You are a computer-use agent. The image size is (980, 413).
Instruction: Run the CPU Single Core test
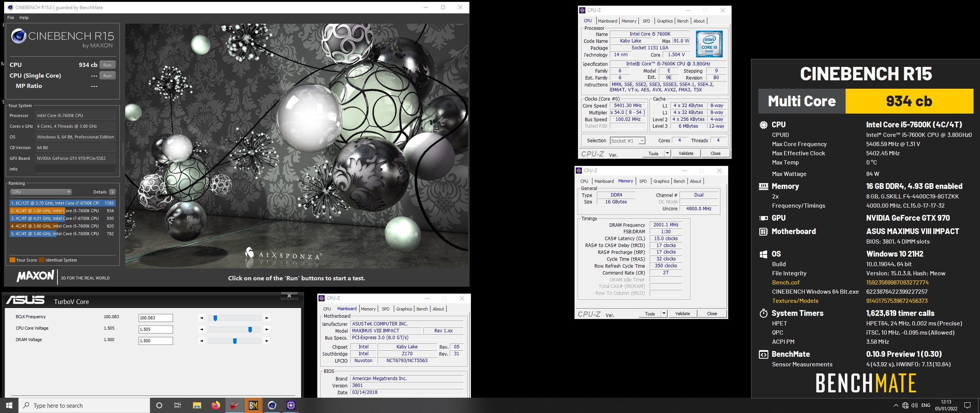[x=108, y=76]
